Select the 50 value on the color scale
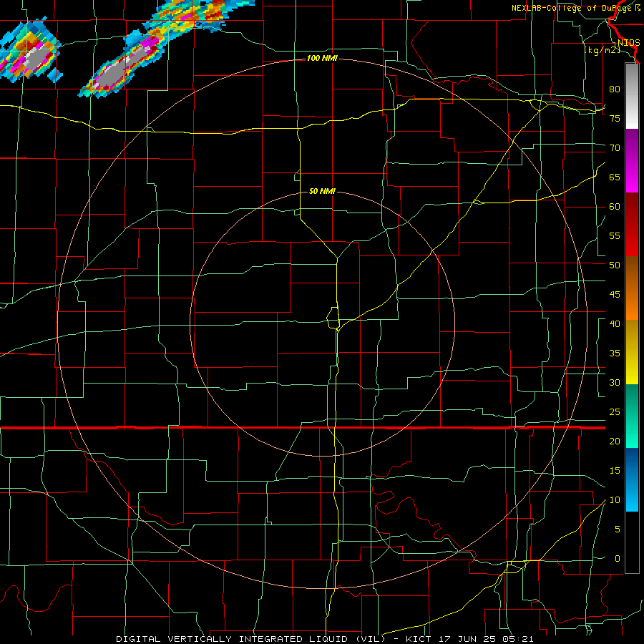 [x=615, y=265]
